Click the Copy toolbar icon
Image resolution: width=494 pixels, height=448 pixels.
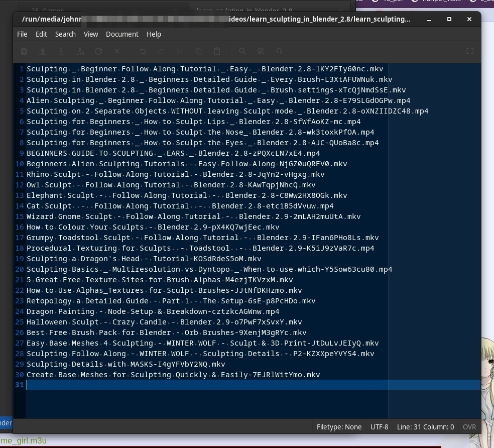tap(198, 51)
